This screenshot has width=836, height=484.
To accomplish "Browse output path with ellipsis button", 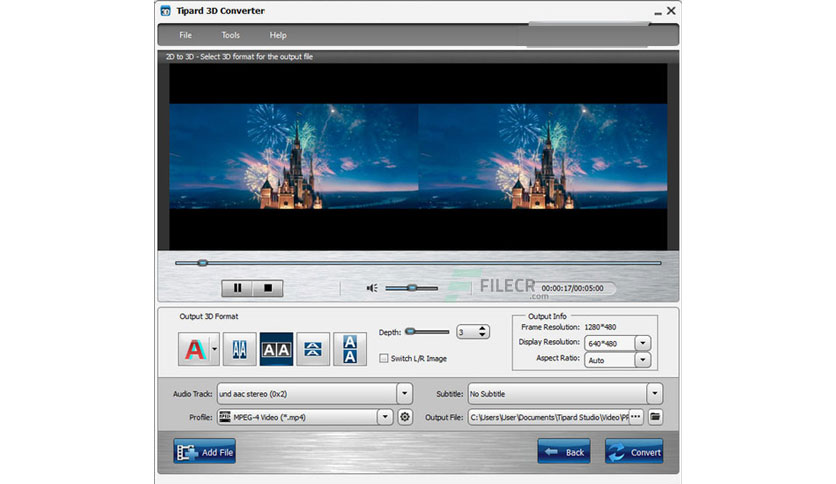I will click(636, 417).
